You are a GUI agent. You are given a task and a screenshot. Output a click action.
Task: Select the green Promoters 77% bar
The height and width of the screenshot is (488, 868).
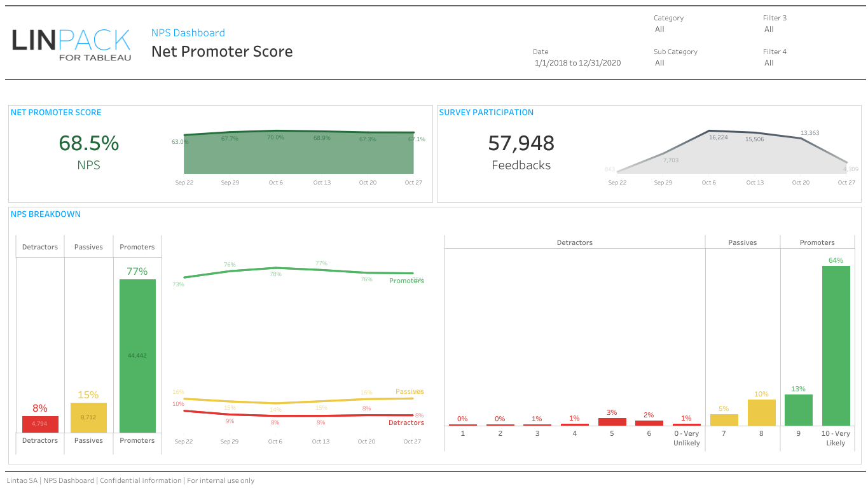coord(137,356)
